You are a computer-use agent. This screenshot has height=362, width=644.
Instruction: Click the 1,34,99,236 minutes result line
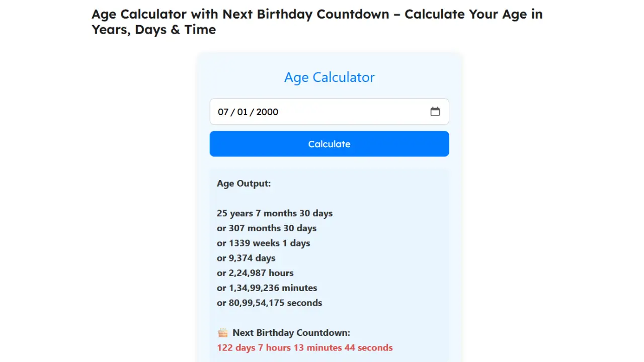pyautogui.click(x=267, y=288)
